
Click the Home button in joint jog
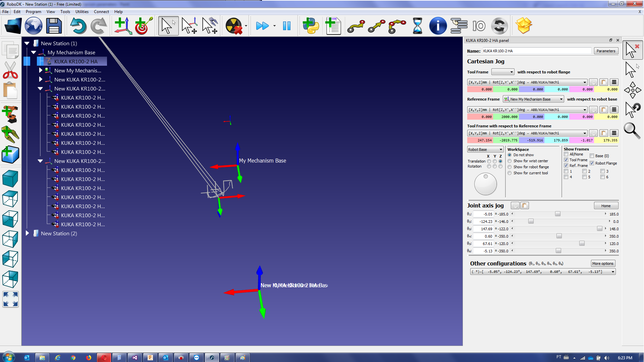(x=606, y=206)
